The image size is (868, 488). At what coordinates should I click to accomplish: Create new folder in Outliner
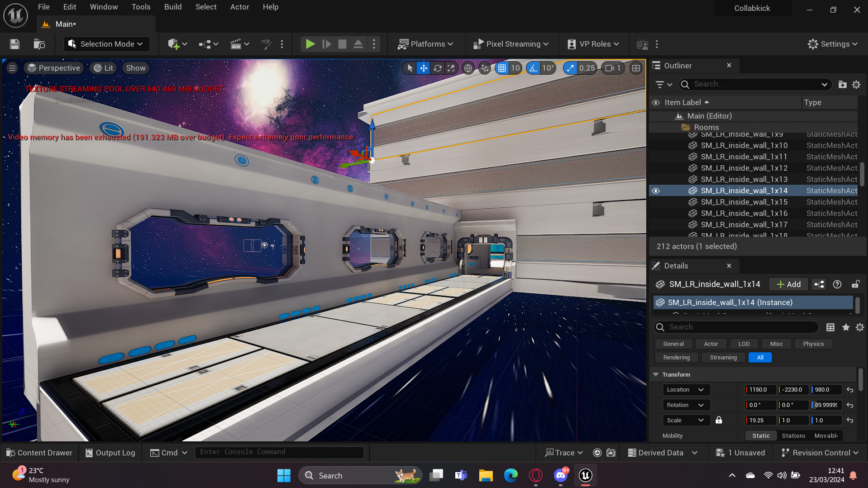click(x=842, y=84)
